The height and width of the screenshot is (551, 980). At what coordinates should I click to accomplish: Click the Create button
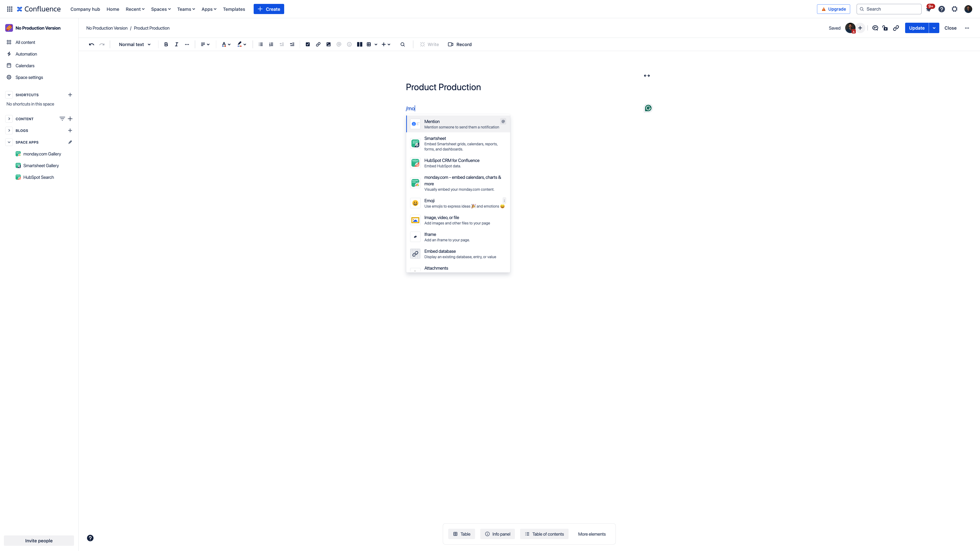click(269, 9)
